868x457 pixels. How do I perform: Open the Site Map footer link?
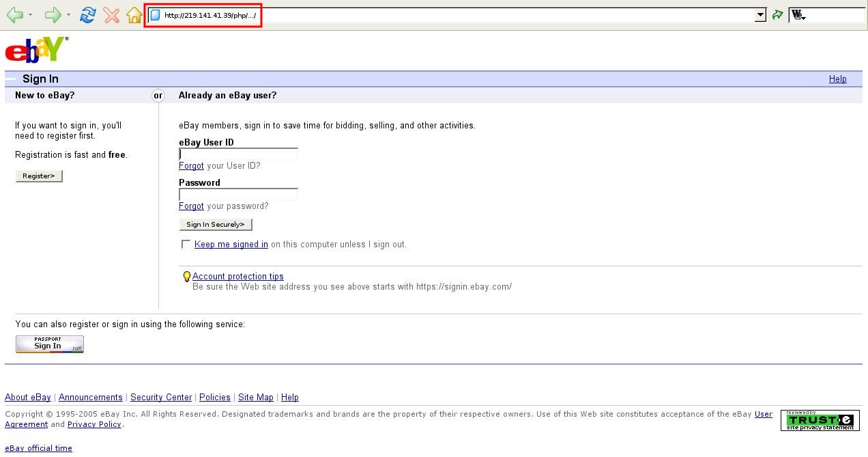point(256,398)
